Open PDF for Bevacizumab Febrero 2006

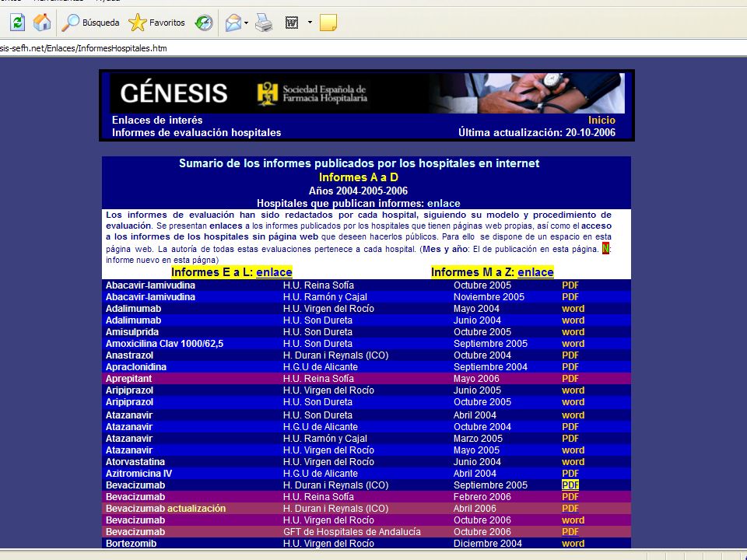[x=570, y=497]
